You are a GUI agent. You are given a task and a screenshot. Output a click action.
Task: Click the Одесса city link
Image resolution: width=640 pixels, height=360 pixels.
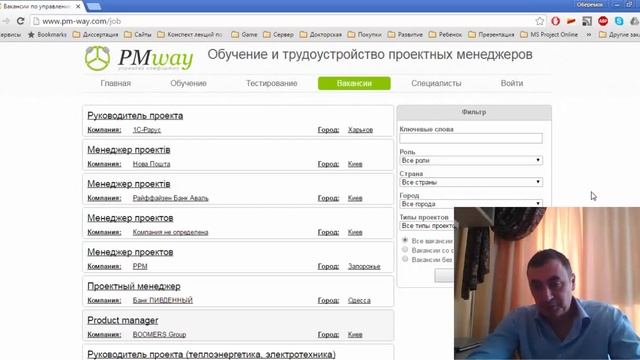[x=359, y=300]
